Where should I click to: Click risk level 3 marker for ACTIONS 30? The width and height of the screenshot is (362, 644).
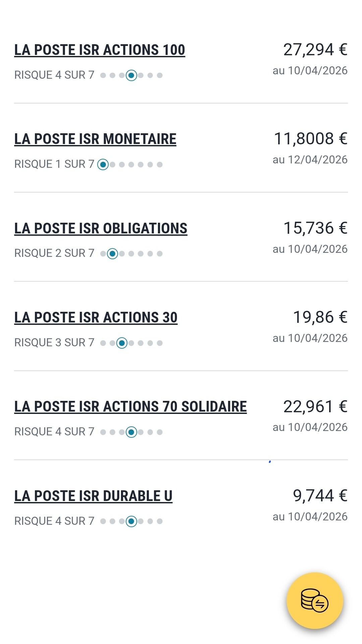pyautogui.click(x=122, y=343)
